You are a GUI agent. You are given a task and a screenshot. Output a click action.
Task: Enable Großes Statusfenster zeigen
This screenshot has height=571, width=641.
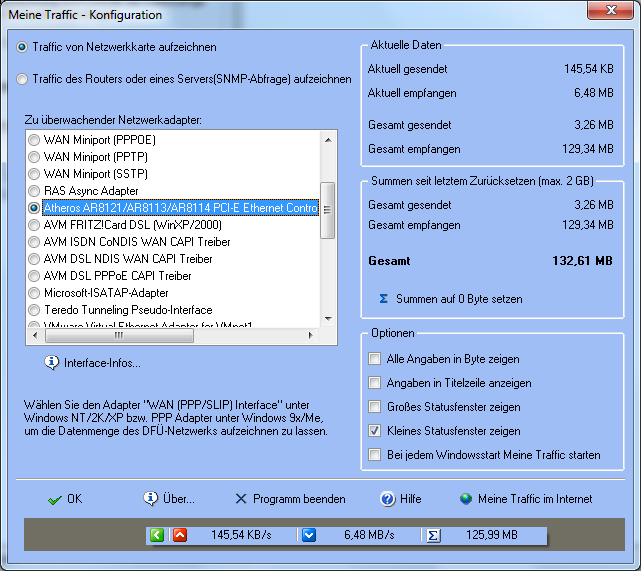[374, 407]
